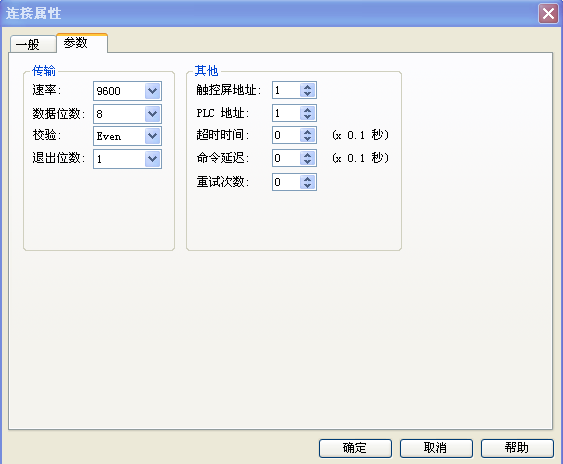Decrease the 触控屏地址 value with down arrow
Viewport: 563px width, 464px height.
[307, 94]
